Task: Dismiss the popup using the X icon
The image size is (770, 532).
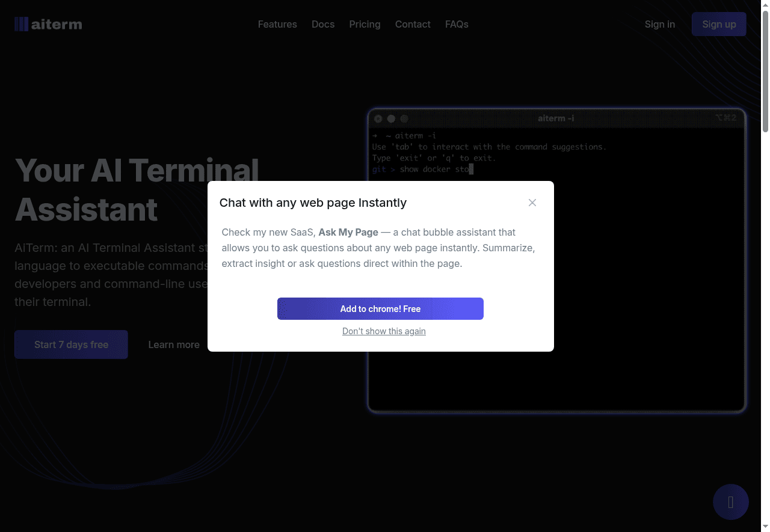Action: click(532, 203)
